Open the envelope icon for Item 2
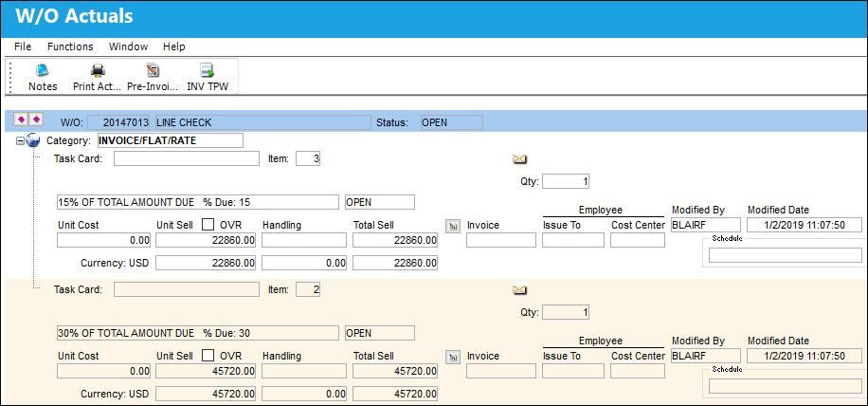This screenshot has width=868, height=406. (x=518, y=289)
